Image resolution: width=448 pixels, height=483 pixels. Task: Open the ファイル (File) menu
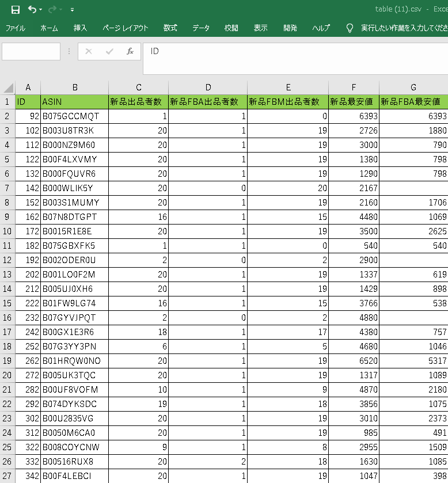(15, 28)
